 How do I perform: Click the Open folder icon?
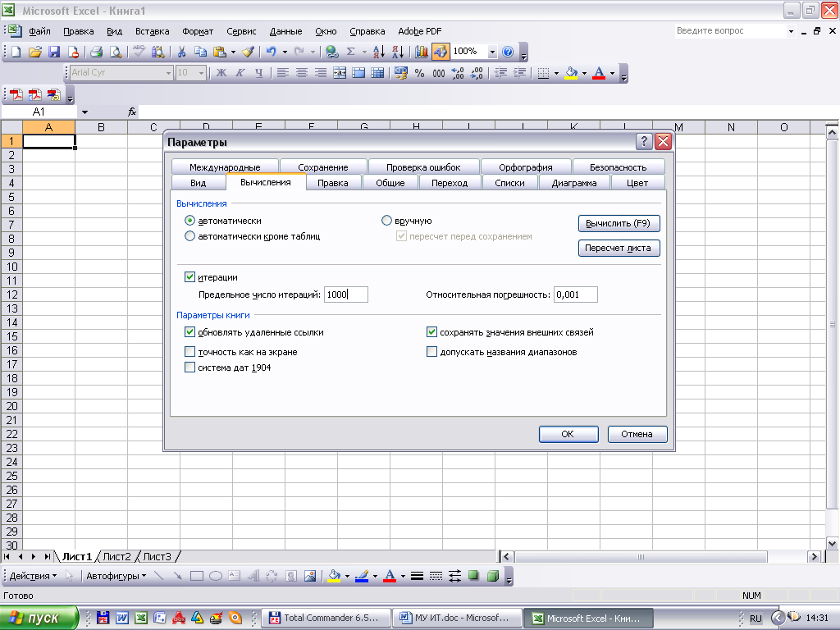[35, 52]
